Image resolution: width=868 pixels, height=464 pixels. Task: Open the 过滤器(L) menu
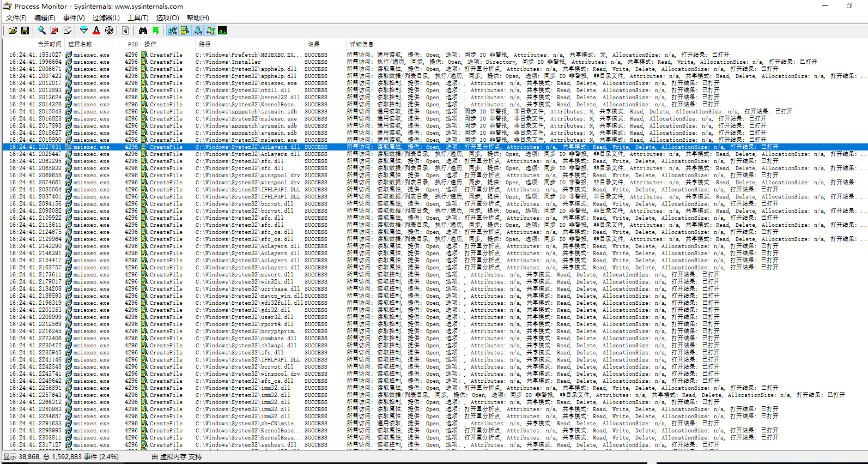[x=106, y=18]
